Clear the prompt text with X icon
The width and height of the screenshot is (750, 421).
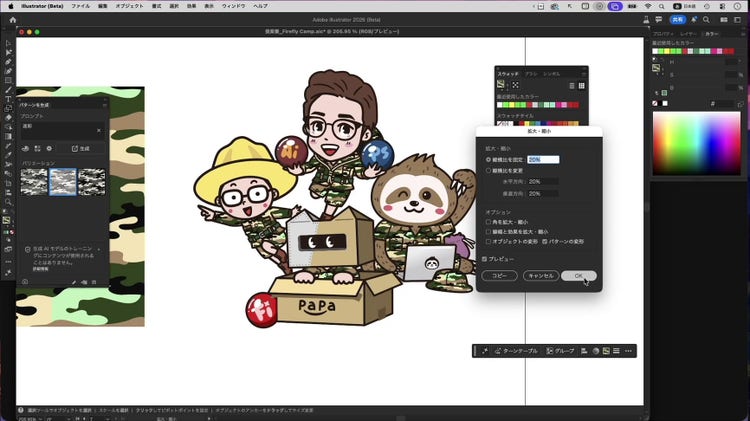98,130
